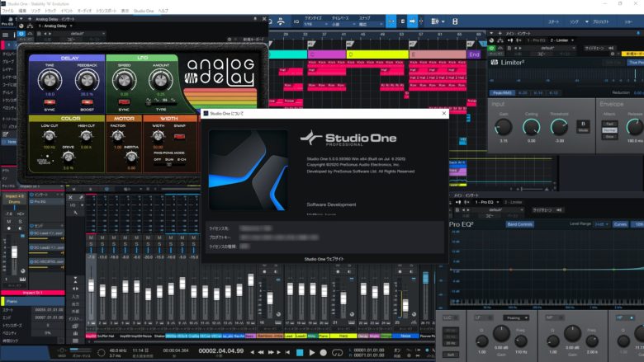Click the Record button in transport
Screen dimensions: 644x362
click(323, 352)
